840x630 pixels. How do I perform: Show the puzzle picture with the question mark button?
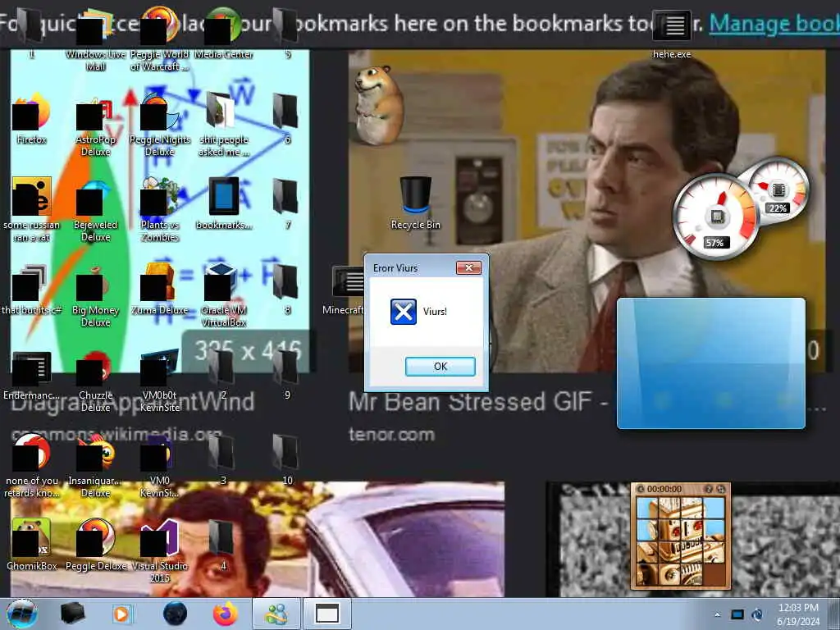tap(709, 489)
